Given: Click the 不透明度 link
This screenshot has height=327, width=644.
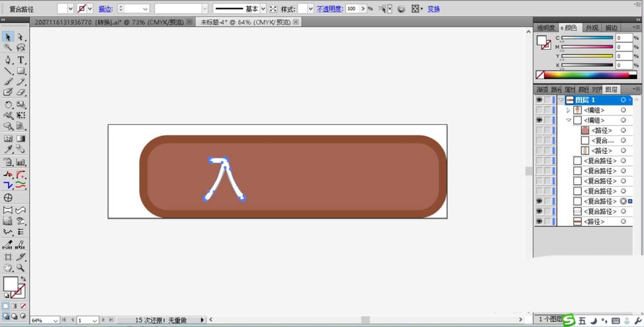Looking at the screenshot, I should [x=330, y=8].
